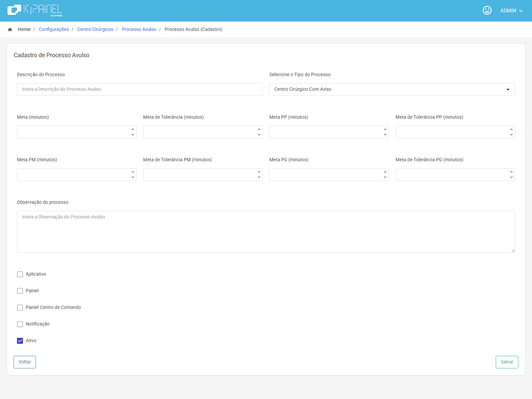Open the Tipo do Processo dropdown
The width and height of the screenshot is (532, 399).
click(392, 89)
